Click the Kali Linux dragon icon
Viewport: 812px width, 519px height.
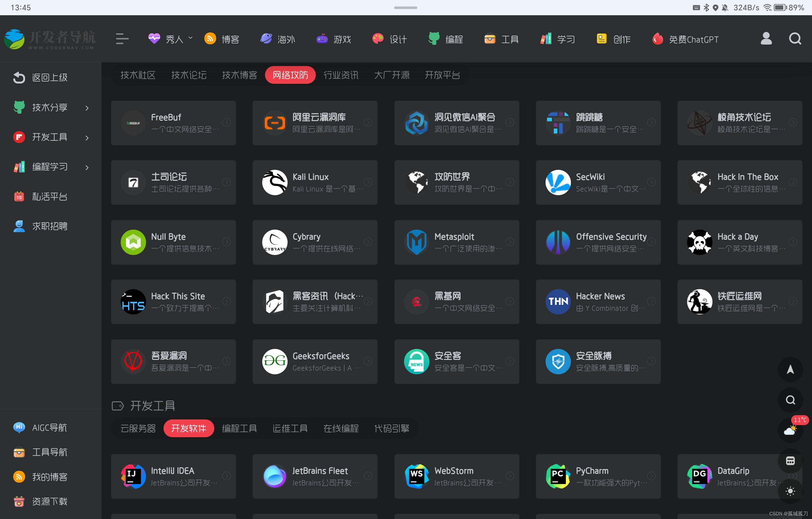coord(275,182)
